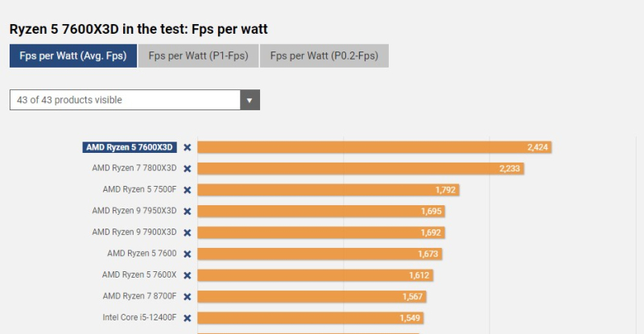The width and height of the screenshot is (644, 334).
Task: Remove AMD Ryzen 7 8700F using X icon
Action: pos(187,296)
